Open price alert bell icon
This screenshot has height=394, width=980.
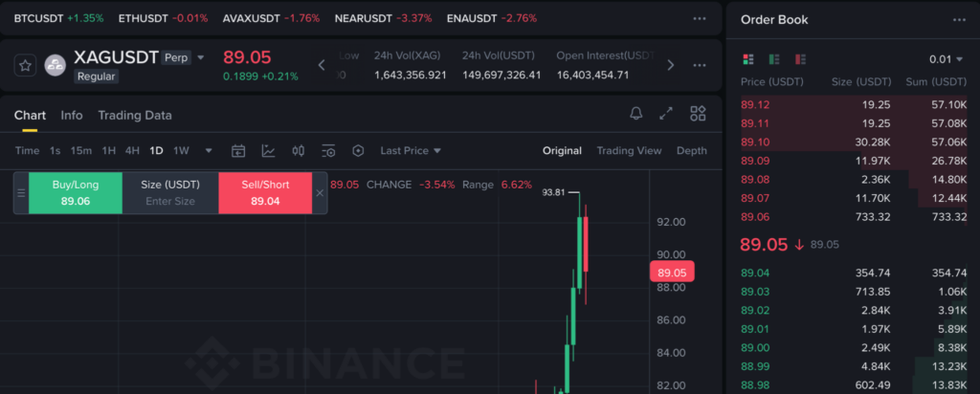tap(635, 114)
